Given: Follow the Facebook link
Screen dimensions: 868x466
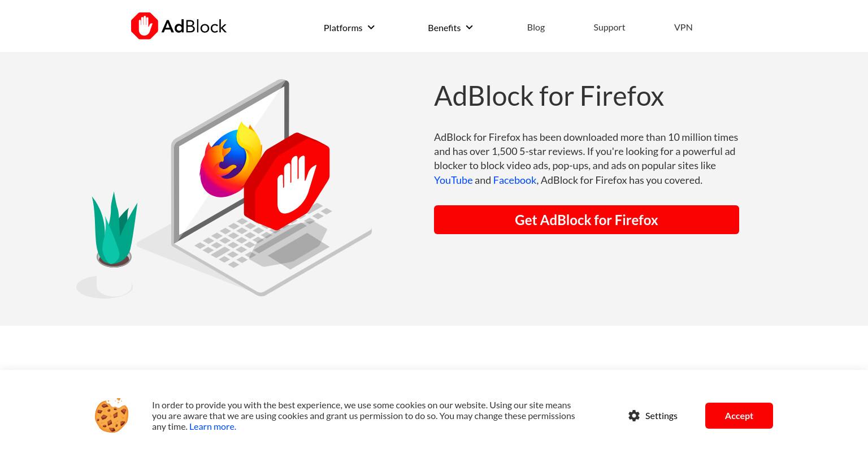Looking at the screenshot, I should [x=515, y=180].
